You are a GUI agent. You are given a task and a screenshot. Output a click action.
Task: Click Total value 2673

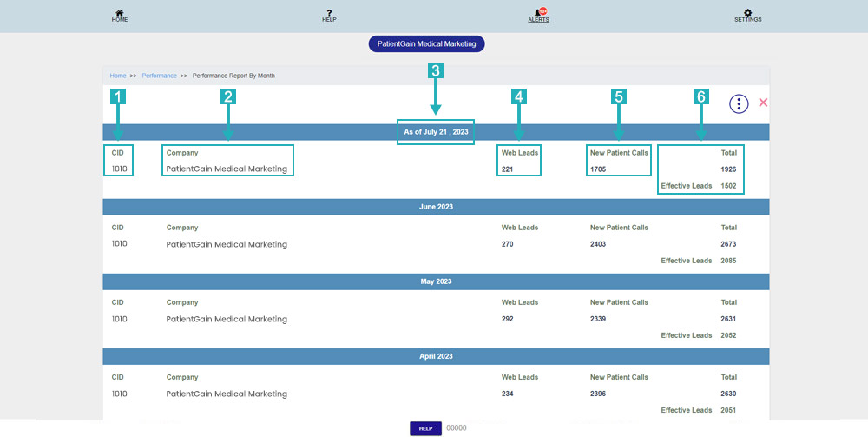click(728, 244)
